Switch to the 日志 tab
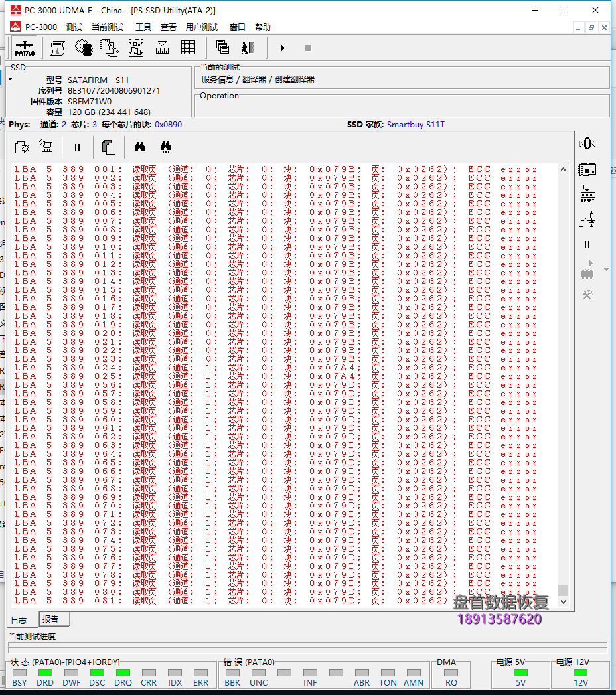This screenshot has height=695, width=616. point(19,620)
